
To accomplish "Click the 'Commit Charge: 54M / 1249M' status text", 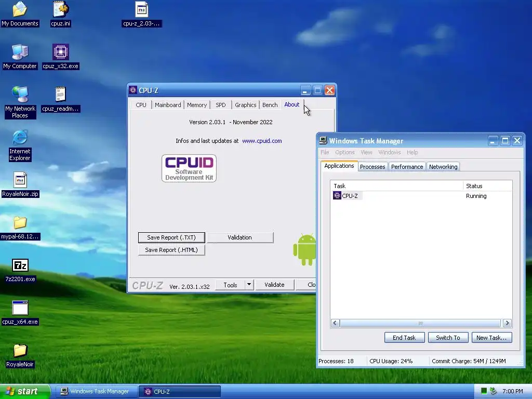I will tap(469, 361).
